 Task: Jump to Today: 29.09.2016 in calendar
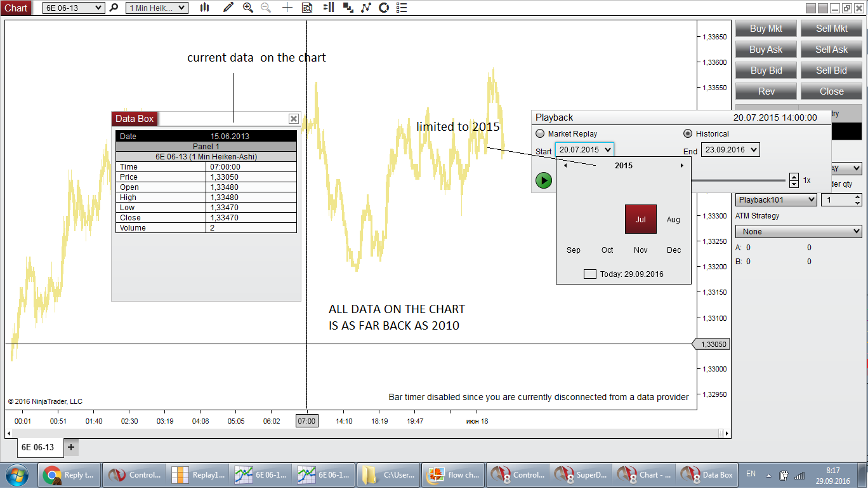623,274
